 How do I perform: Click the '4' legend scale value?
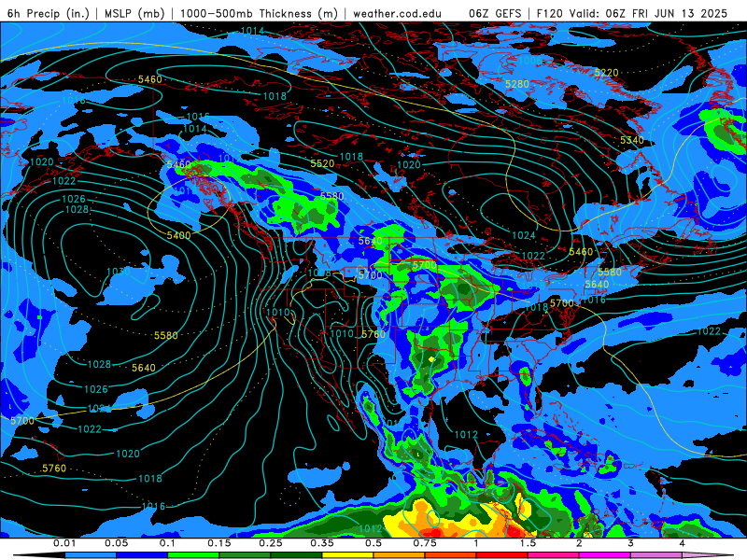(682, 543)
